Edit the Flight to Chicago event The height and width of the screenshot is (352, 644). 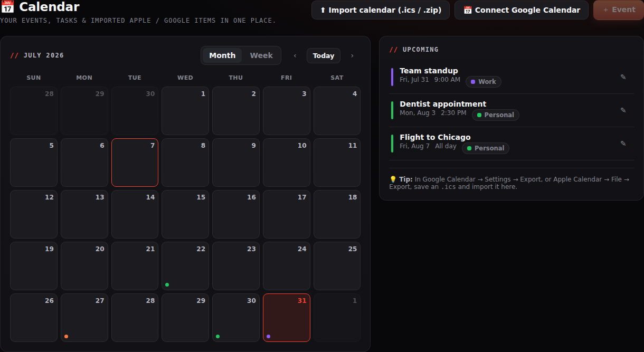click(x=623, y=144)
